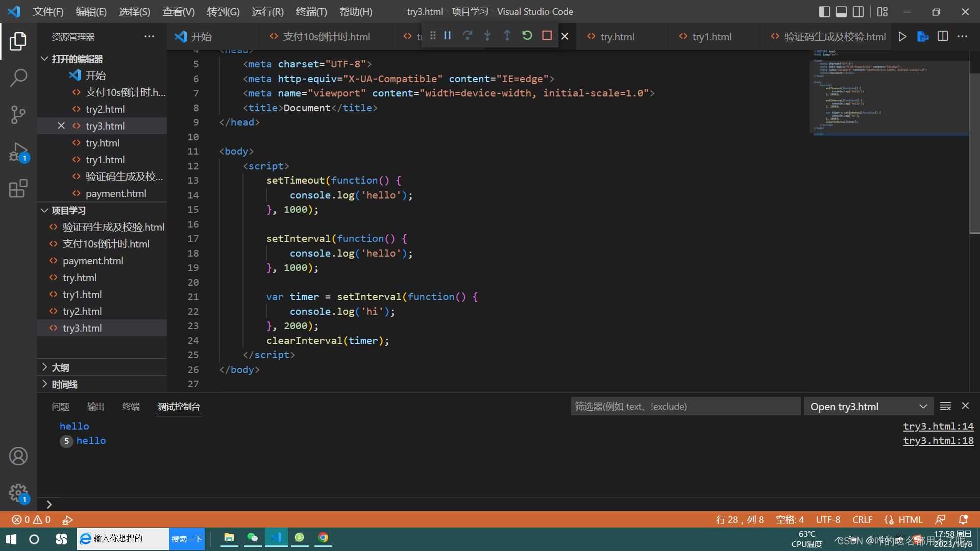Click the notifications bell in status bar

click(963, 519)
